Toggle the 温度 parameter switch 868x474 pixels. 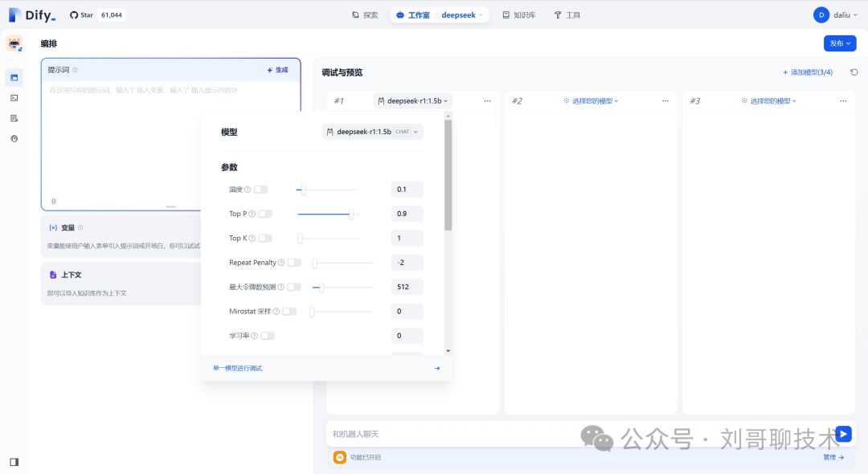(260, 190)
